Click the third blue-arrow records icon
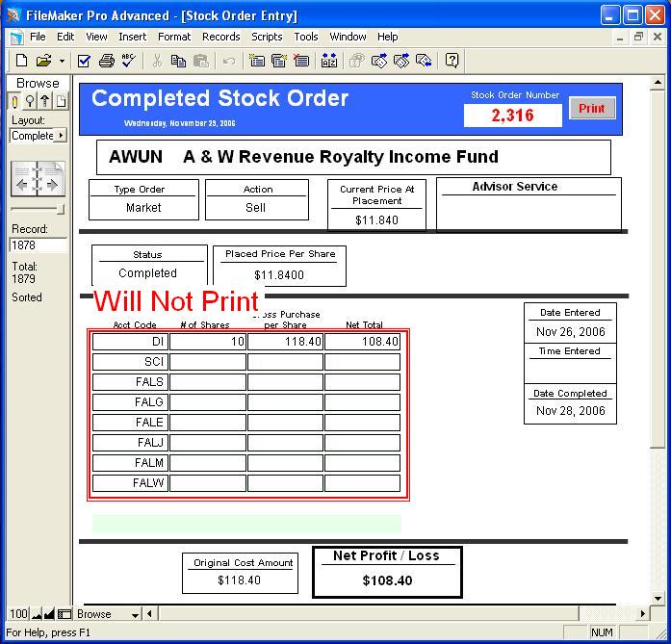Viewport: 671px width, 644px height. [x=424, y=61]
